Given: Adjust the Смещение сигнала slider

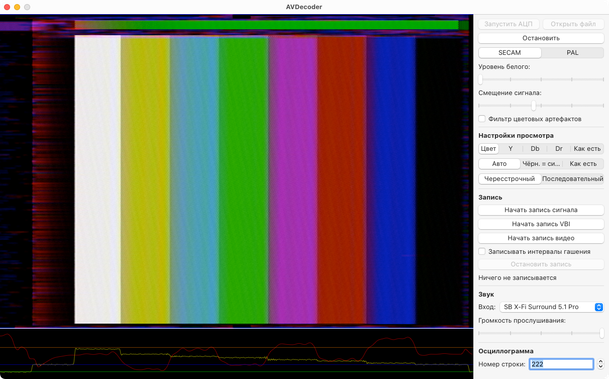Looking at the screenshot, I should [x=541, y=105].
